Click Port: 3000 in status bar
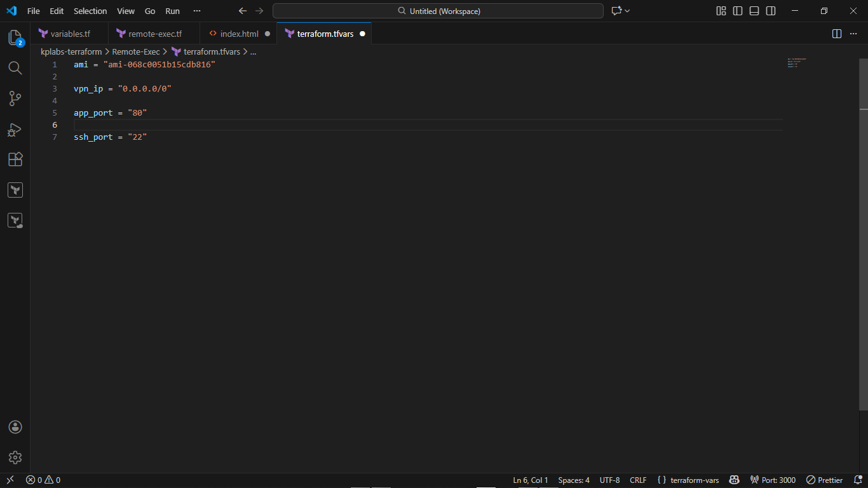The width and height of the screenshot is (868, 488). 773,480
